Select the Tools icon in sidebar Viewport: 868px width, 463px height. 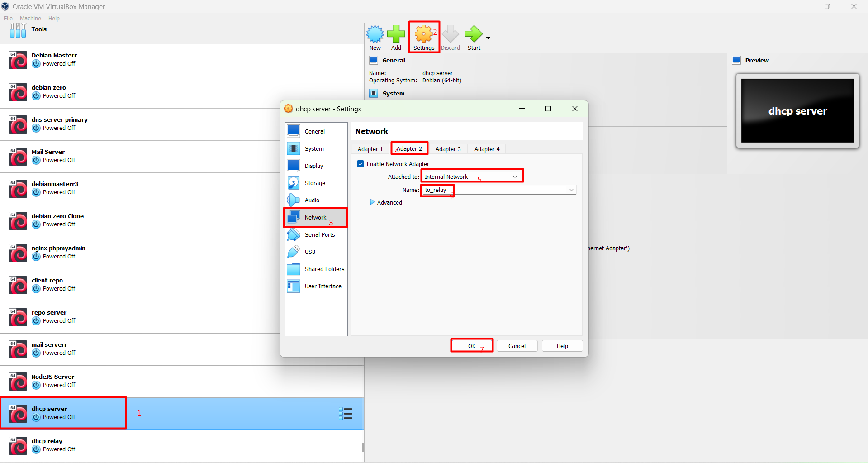18,30
